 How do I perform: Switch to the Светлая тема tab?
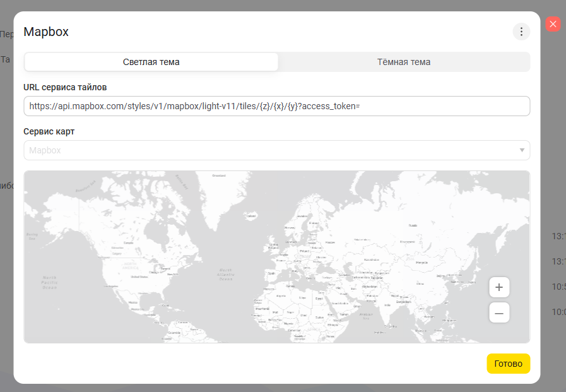pyautogui.click(x=151, y=62)
